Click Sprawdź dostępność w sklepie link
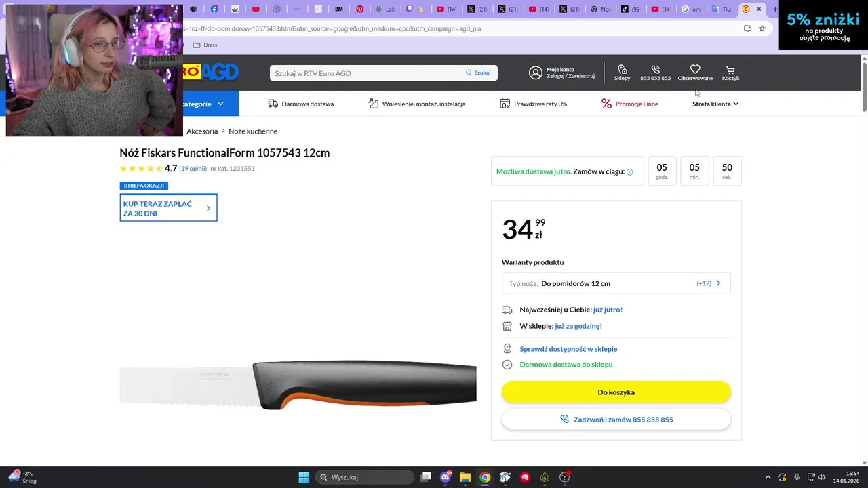868x488 pixels. pyautogui.click(x=568, y=349)
